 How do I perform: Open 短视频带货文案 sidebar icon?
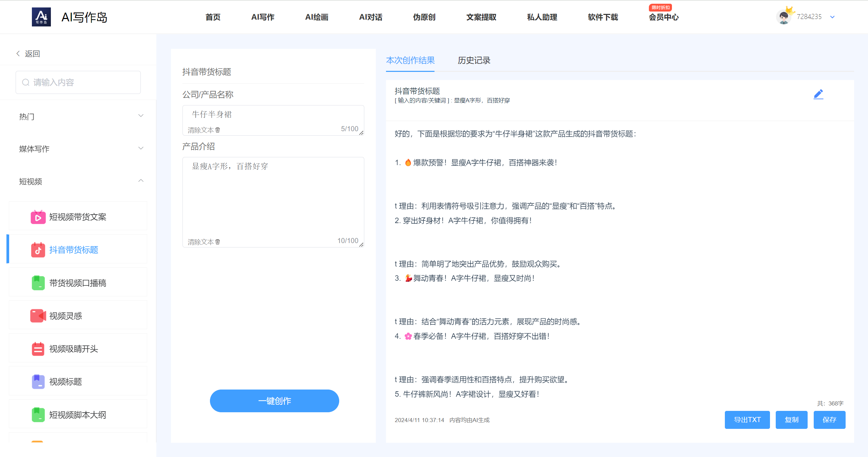pyautogui.click(x=38, y=217)
